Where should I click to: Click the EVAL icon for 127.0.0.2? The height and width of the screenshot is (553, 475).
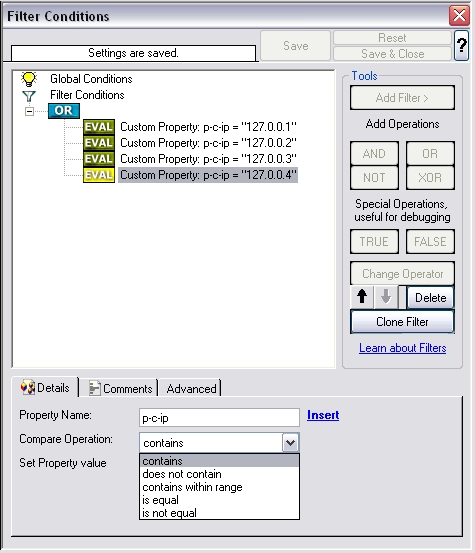click(99, 143)
